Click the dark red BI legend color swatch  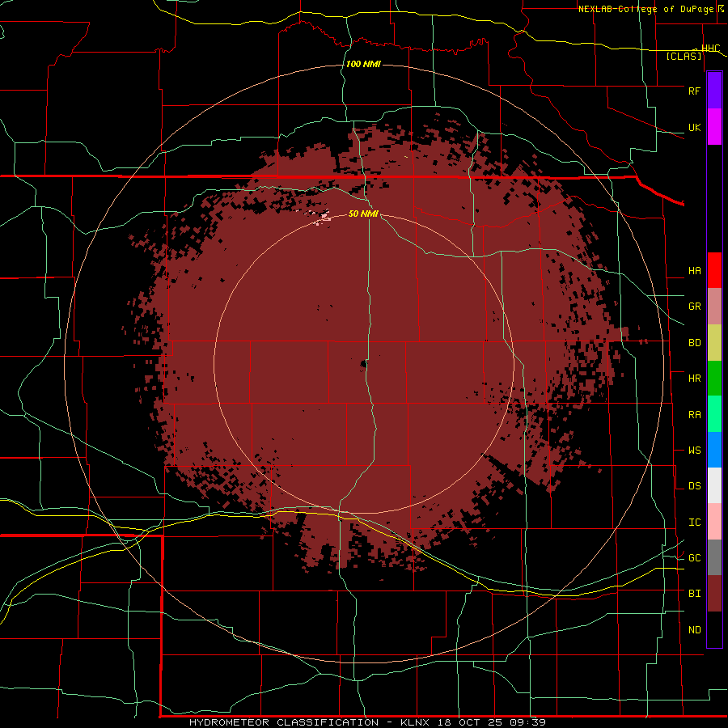(x=714, y=594)
